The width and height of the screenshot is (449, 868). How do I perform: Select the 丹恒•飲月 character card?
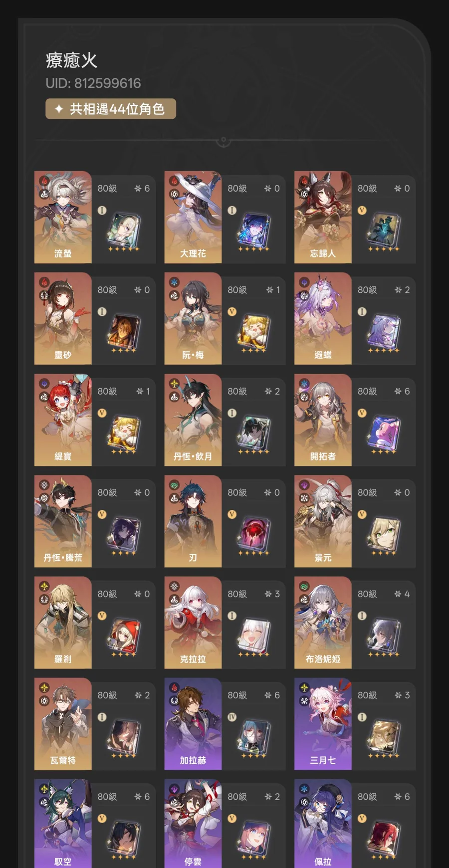coord(225,420)
